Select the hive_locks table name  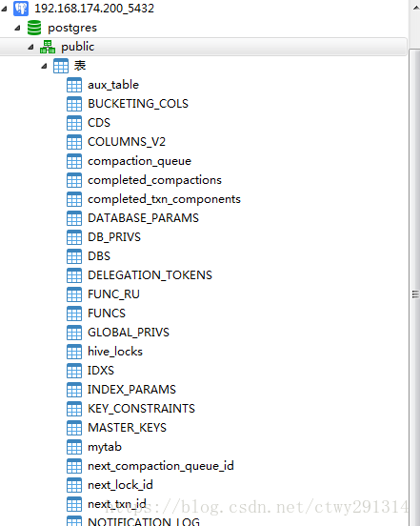115,352
